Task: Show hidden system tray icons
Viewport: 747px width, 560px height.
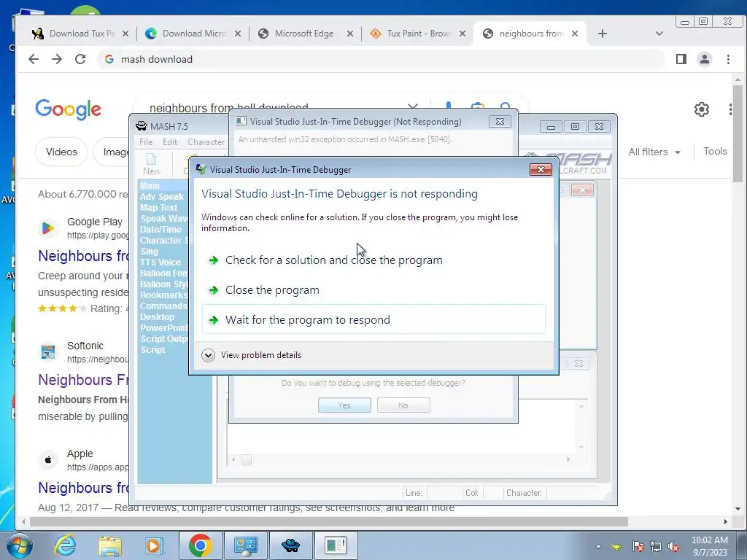Action: [598, 546]
